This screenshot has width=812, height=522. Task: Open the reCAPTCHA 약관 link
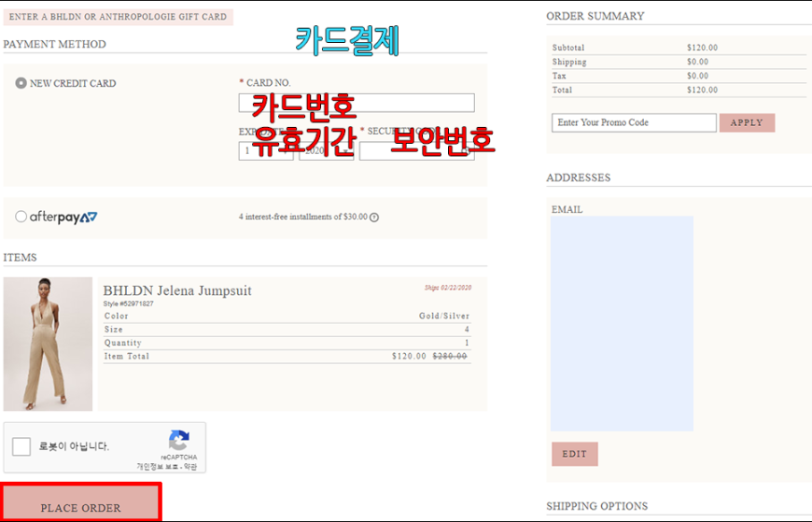pos(190,467)
